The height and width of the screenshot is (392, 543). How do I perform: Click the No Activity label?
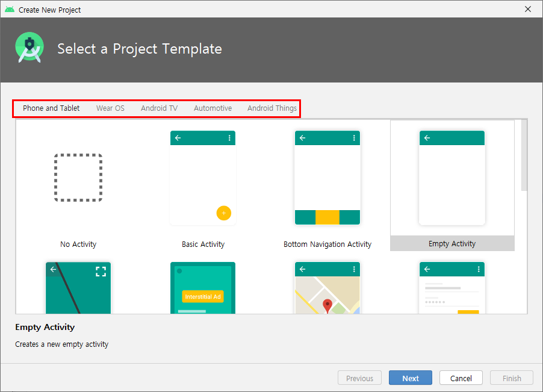tap(78, 244)
